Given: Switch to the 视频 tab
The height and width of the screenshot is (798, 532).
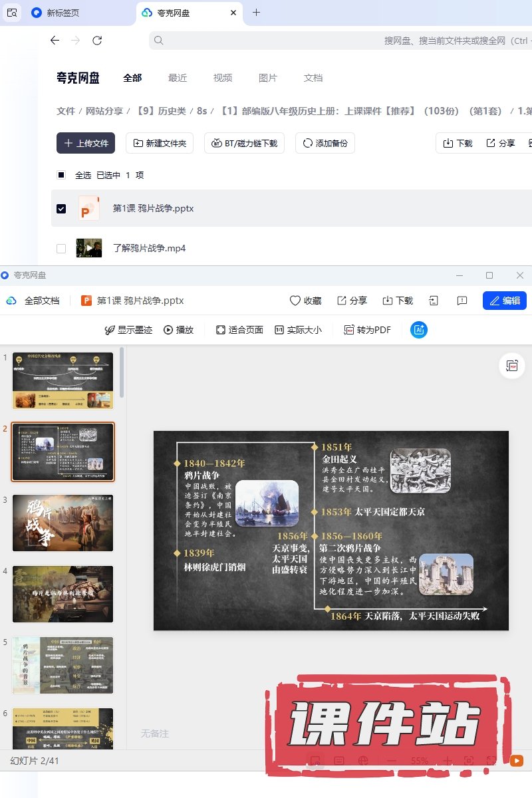Looking at the screenshot, I should click(223, 78).
